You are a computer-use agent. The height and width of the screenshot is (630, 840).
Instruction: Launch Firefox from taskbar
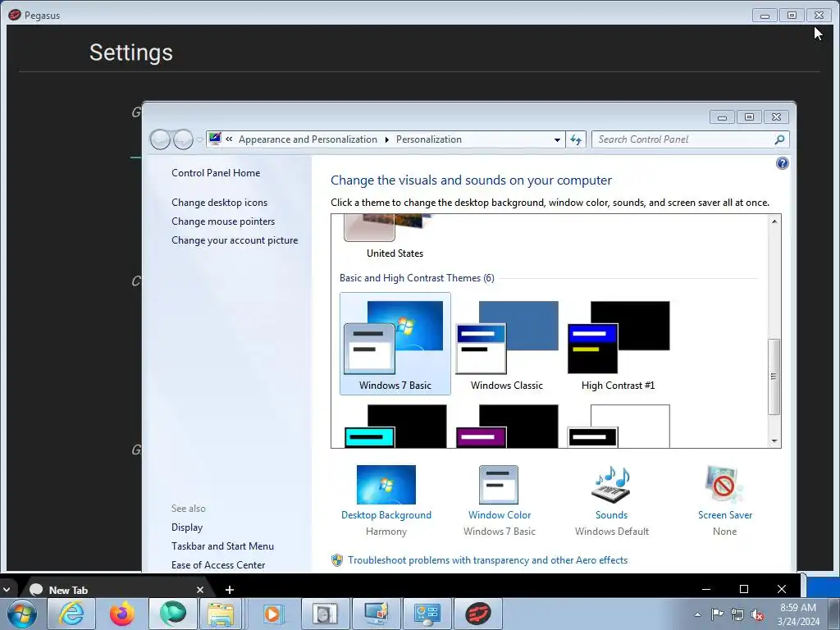point(121,614)
